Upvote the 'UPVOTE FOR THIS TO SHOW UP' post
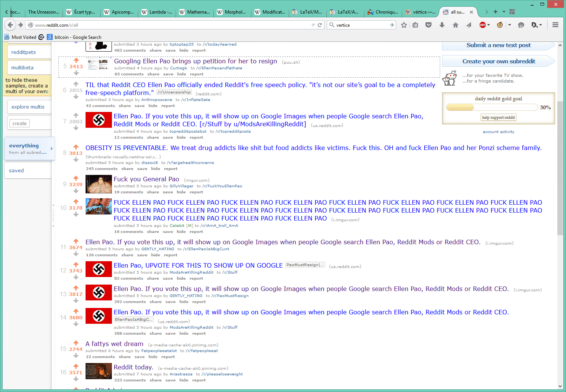 click(x=76, y=265)
